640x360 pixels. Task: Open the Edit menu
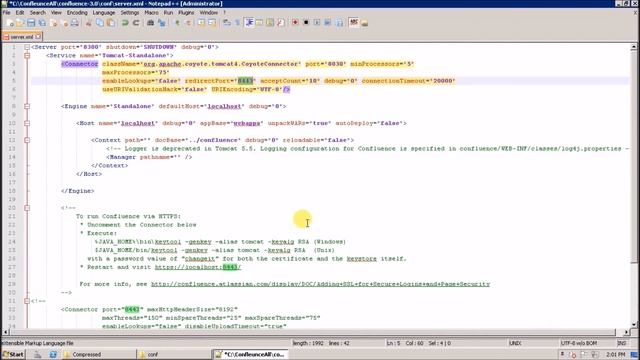click(20, 13)
